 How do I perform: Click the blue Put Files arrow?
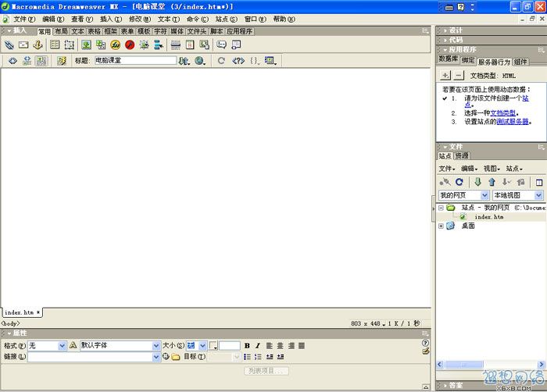pos(492,182)
